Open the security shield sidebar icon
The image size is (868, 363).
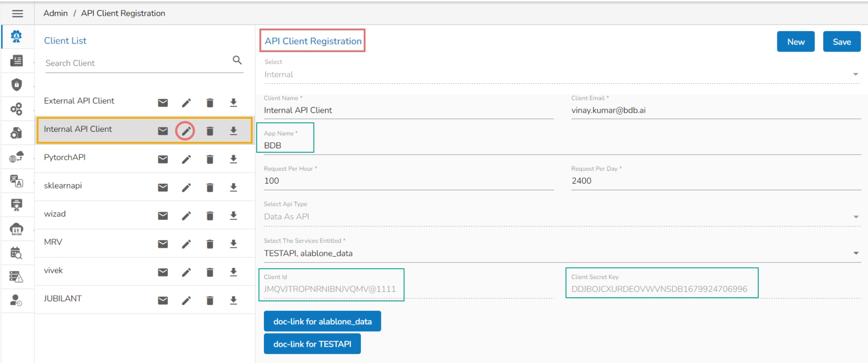click(x=17, y=85)
